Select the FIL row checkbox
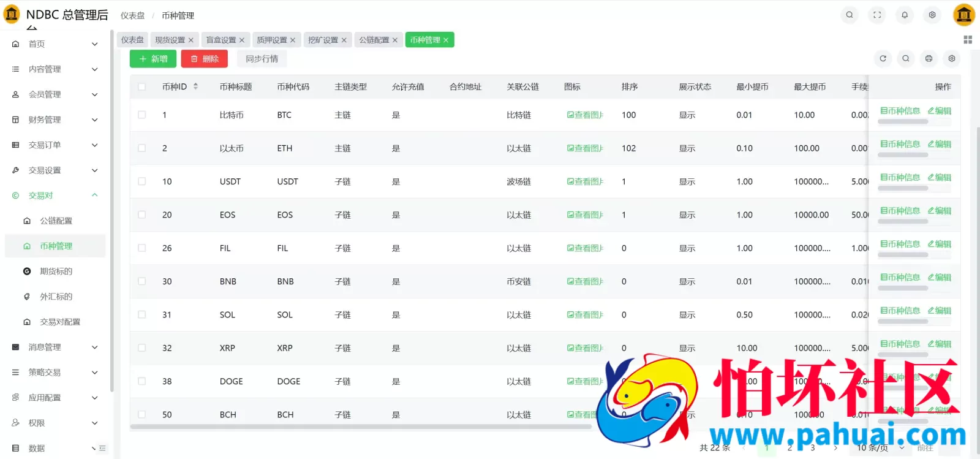Image resolution: width=980 pixels, height=459 pixels. (142, 248)
